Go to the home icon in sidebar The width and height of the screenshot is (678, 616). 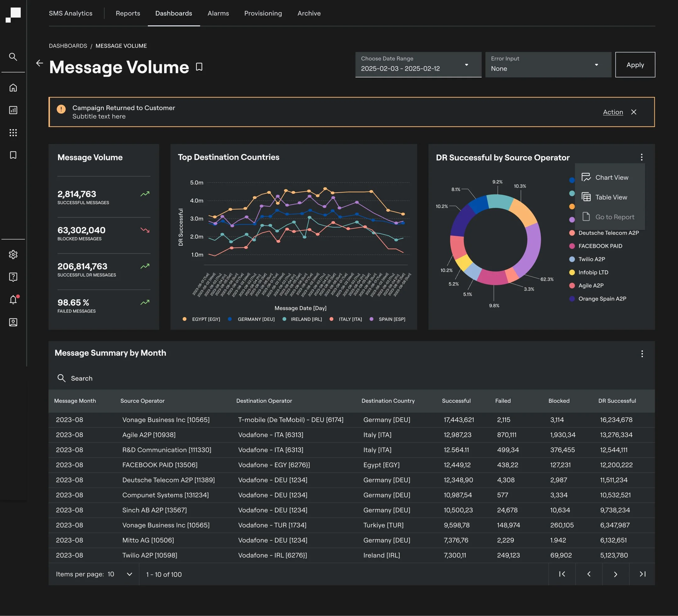tap(13, 88)
